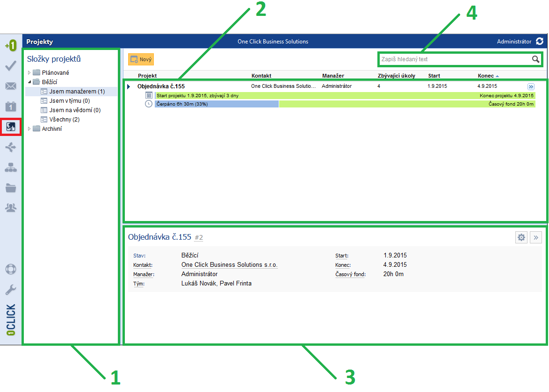Open the organization chart icon in sidebar
Viewport: 549px width, 392px height.
[10, 167]
